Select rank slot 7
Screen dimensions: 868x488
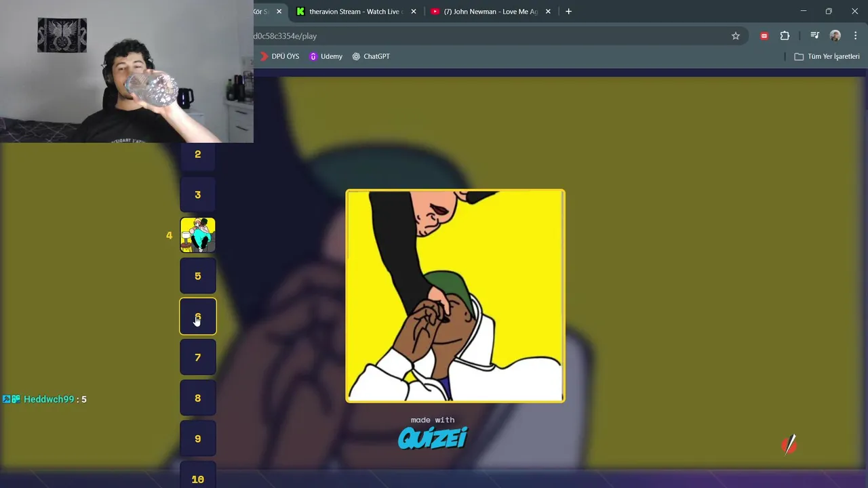(x=197, y=357)
